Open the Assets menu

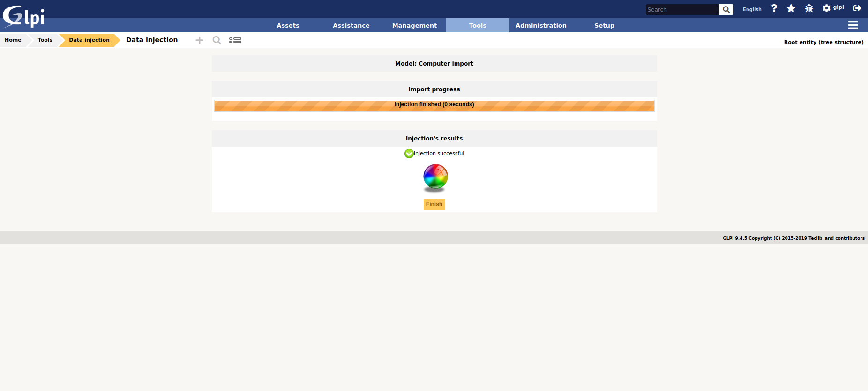coord(288,26)
